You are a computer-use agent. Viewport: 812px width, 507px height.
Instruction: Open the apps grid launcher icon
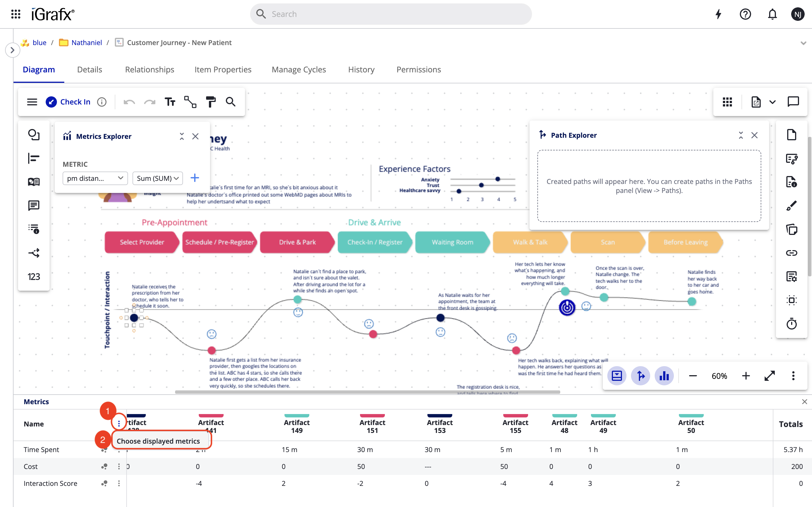(16, 14)
